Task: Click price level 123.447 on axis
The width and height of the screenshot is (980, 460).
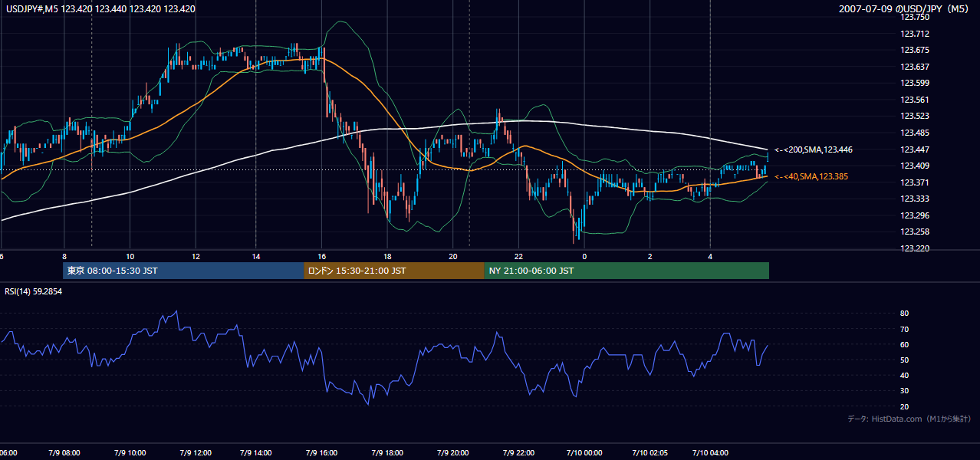Action: coord(914,149)
